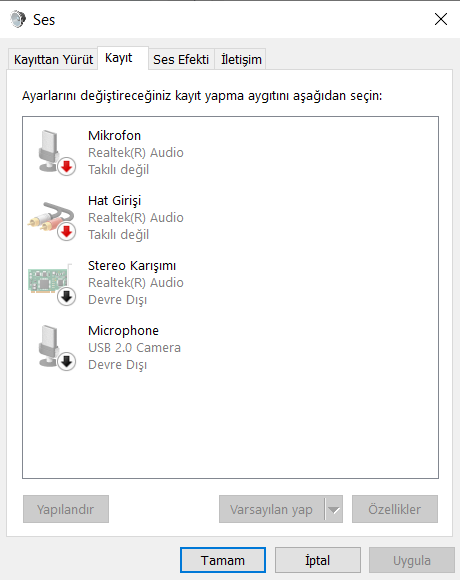Click black disabled arrow badge on Stereo Karışımı
This screenshot has width=460, height=580.
pyautogui.click(x=67, y=297)
